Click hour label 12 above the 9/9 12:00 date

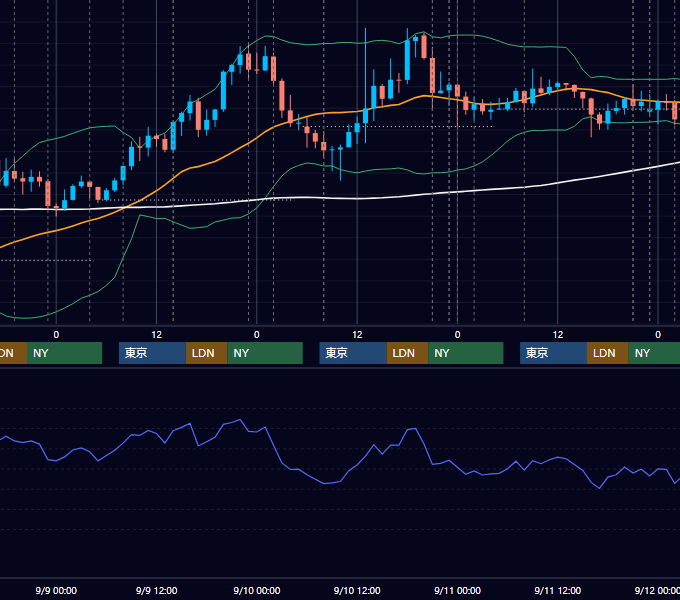pos(157,335)
